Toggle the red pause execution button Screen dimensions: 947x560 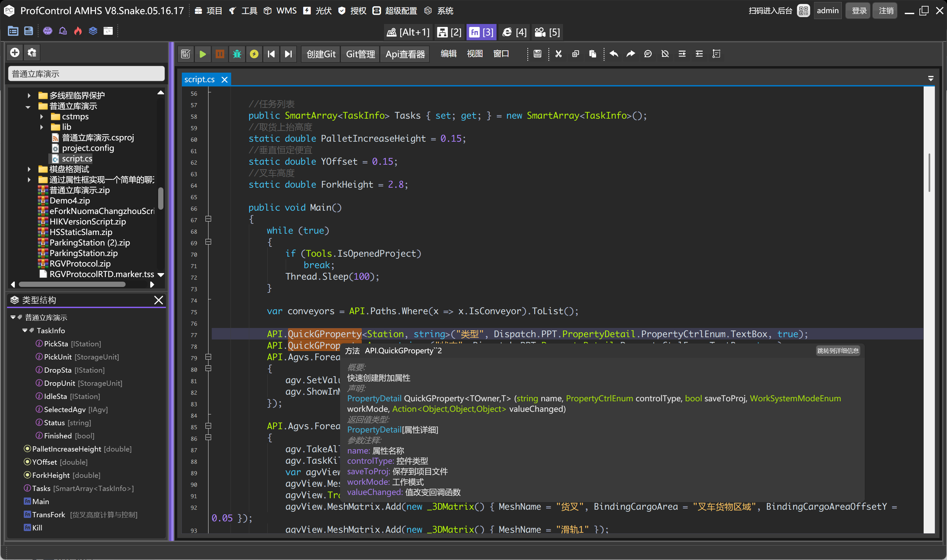220,54
